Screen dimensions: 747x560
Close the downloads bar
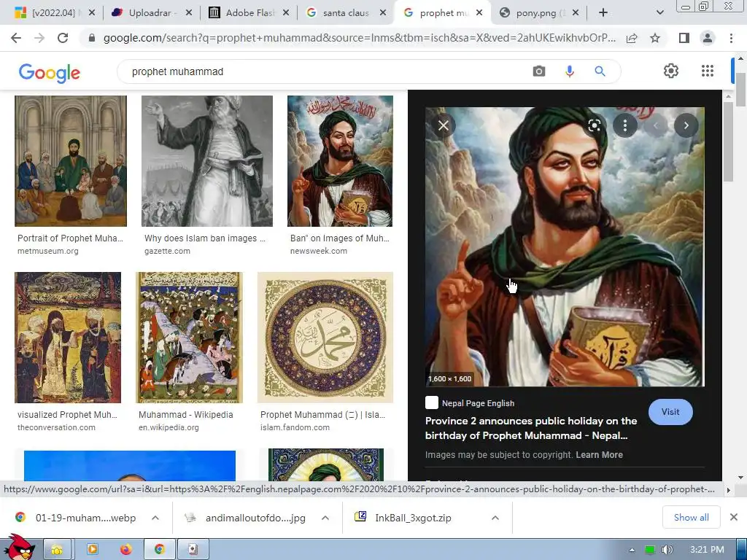coord(734,517)
